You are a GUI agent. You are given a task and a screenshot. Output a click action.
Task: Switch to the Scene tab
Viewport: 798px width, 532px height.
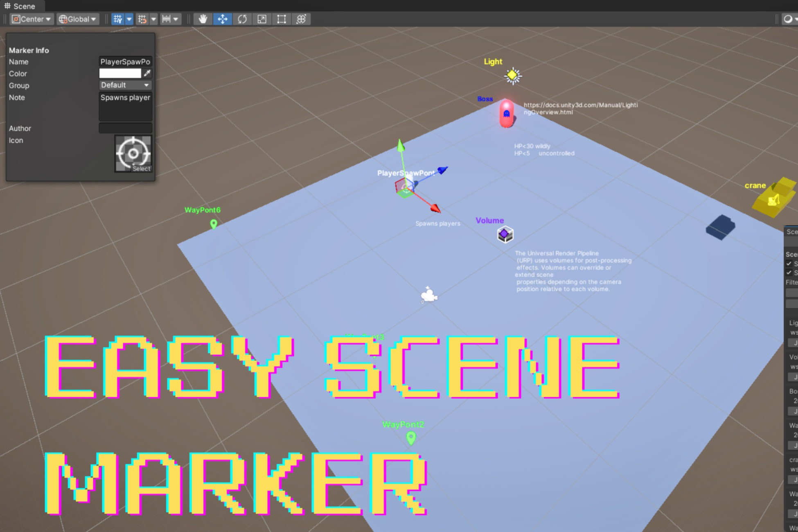tap(20, 6)
